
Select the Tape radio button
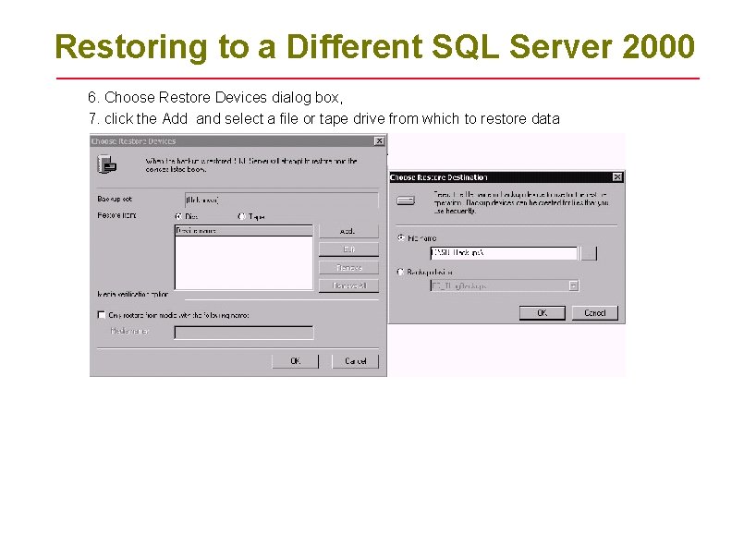242,217
